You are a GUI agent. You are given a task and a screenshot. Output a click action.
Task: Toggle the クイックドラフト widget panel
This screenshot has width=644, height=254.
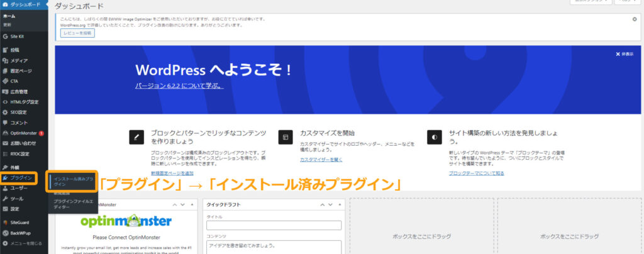(340, 204)
